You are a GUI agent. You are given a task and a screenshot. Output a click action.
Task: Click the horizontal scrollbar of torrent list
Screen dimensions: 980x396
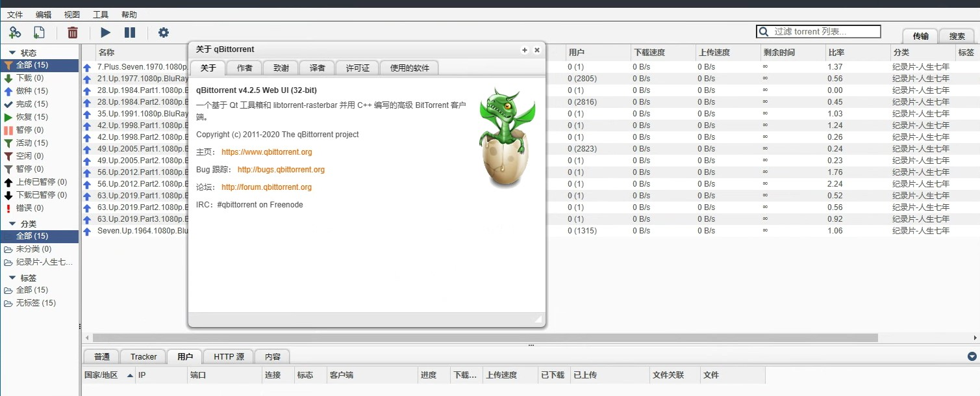pos(485,338)
